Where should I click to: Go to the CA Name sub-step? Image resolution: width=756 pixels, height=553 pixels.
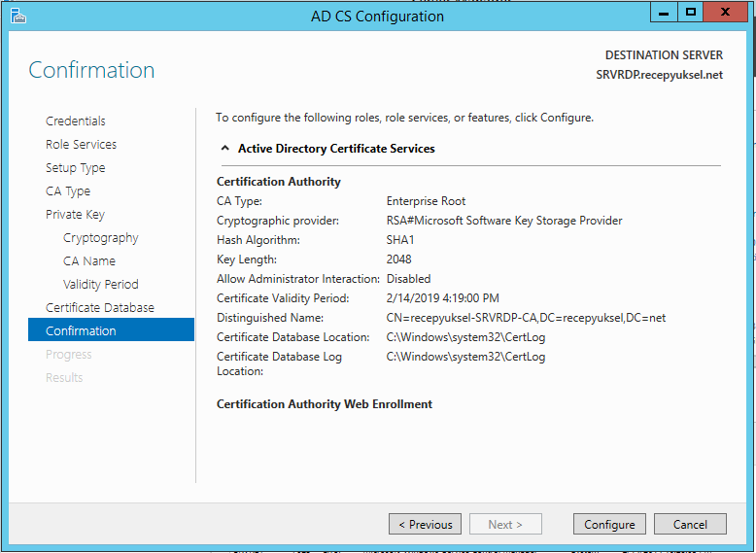point(89,260)
